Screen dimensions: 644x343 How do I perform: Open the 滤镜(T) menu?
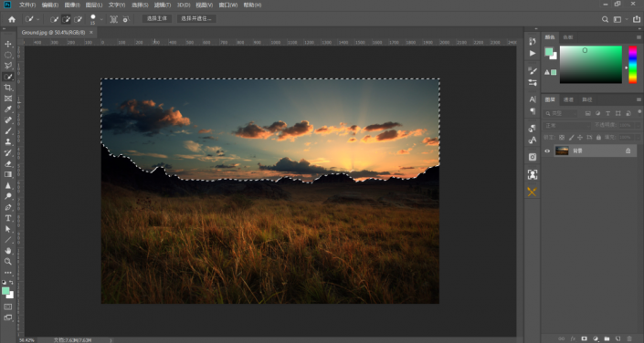click(x=163, y=5)
